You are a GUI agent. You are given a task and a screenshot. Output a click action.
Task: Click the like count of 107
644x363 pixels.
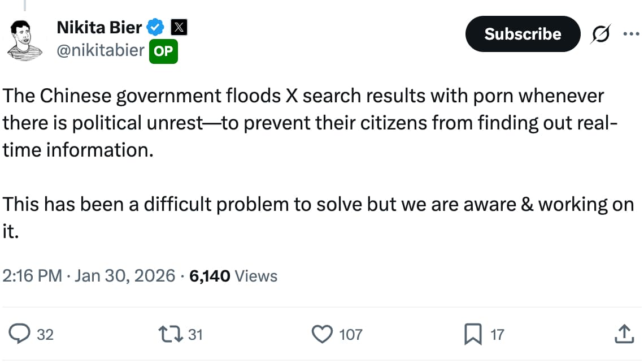[350, 335]
